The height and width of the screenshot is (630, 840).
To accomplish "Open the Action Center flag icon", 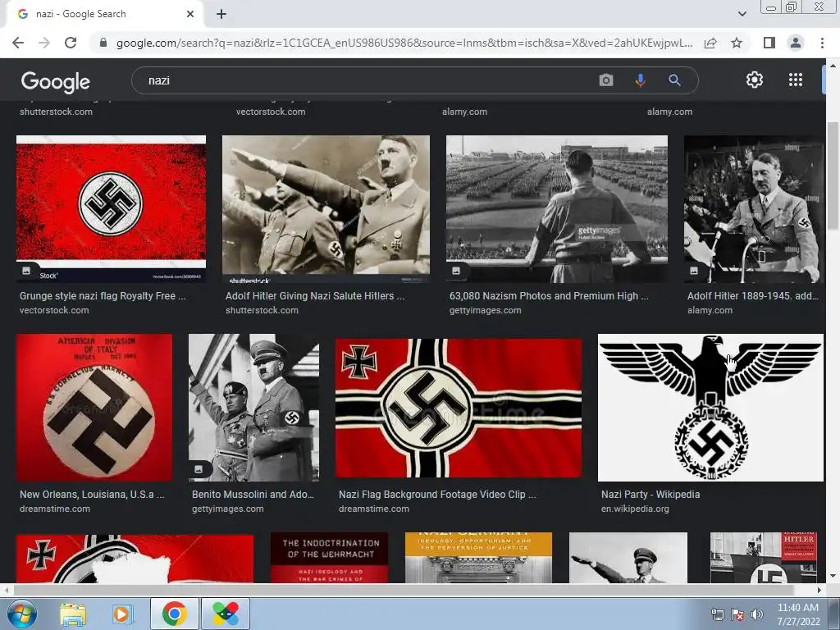I will pyautogui.click(x=737, y=615).
